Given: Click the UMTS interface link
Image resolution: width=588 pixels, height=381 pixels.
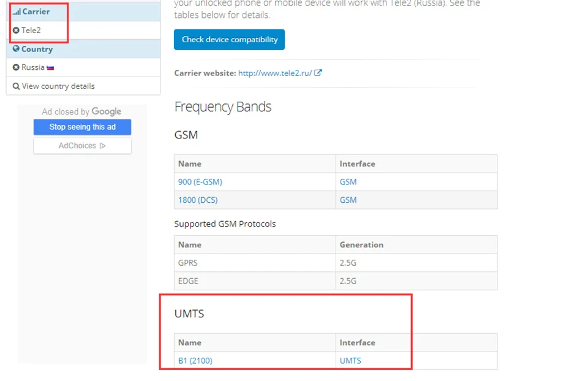Looking at the screenshot, I should coord(350,361).
